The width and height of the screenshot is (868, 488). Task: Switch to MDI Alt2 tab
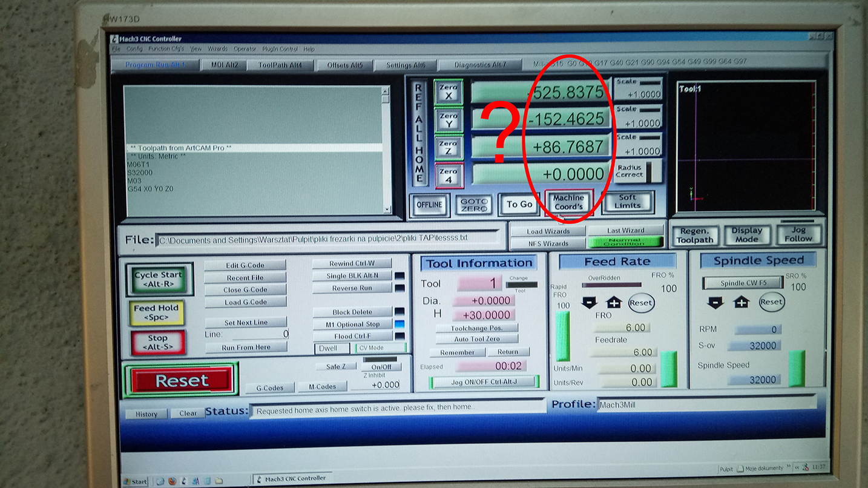click(225, 65)
